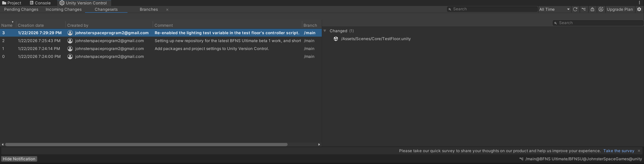The height and width of the screenshot is (164, 644).
Task: Sort changesets by the Name column
Action: (x=7, y=25)
